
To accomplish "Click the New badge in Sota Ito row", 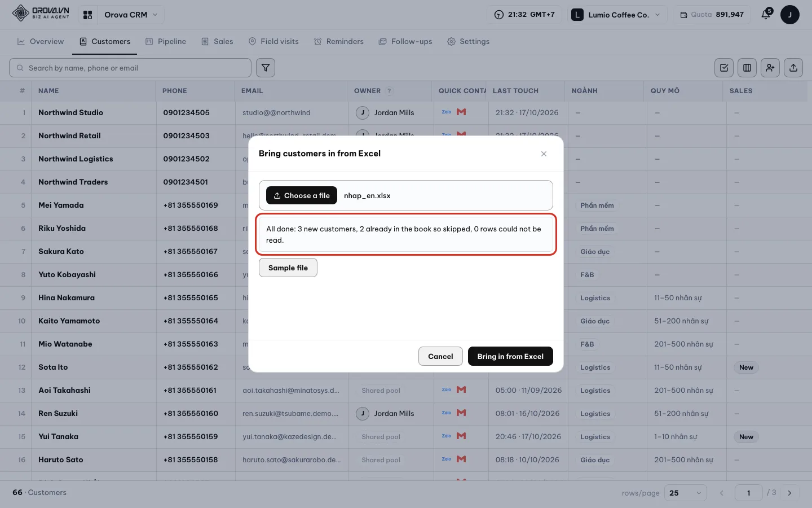I will pyautogui.click(x=746, y=367).
